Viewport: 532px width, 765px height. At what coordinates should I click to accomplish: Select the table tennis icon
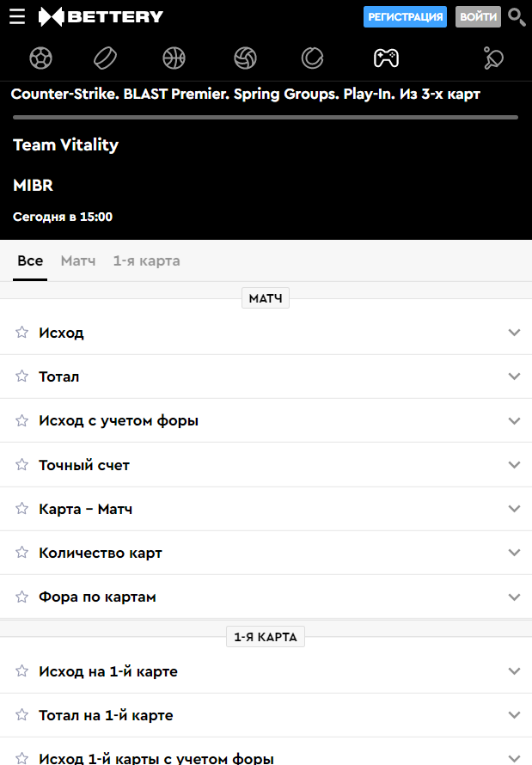[493, 58]
